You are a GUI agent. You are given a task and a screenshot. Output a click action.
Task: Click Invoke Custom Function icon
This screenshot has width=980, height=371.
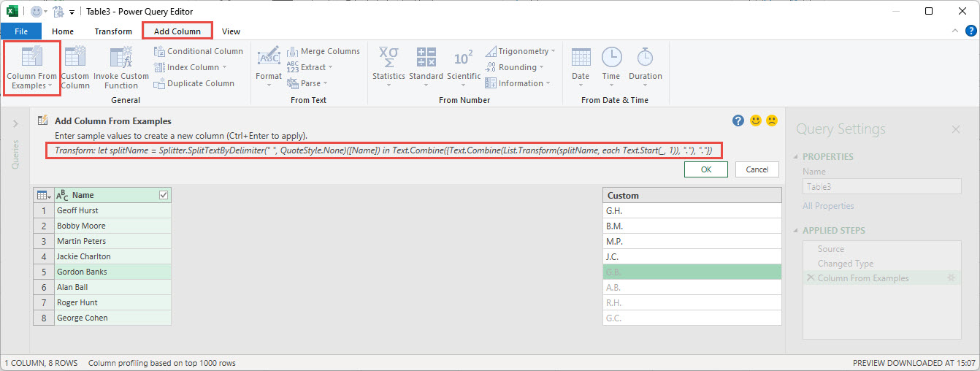[x=120, y=58]
